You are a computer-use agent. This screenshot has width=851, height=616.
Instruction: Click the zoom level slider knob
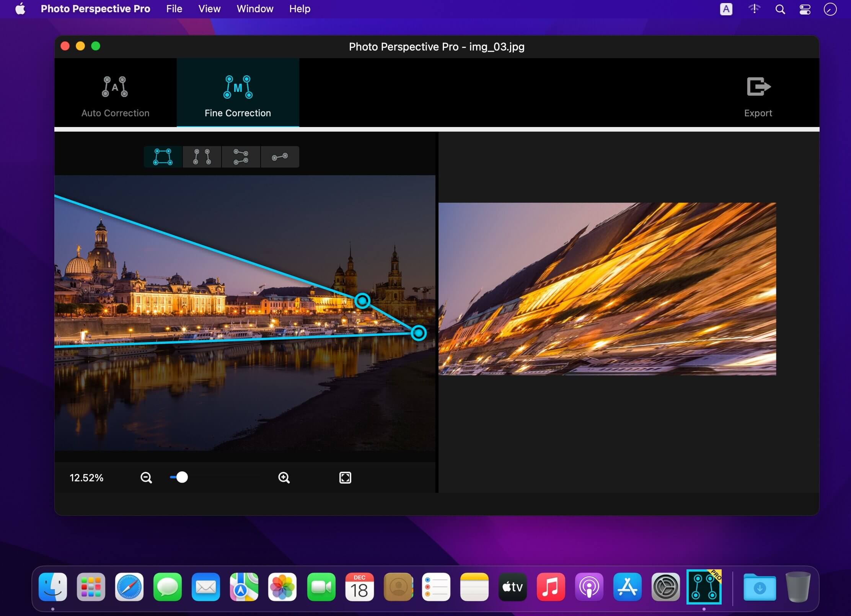tap(182, 477)
